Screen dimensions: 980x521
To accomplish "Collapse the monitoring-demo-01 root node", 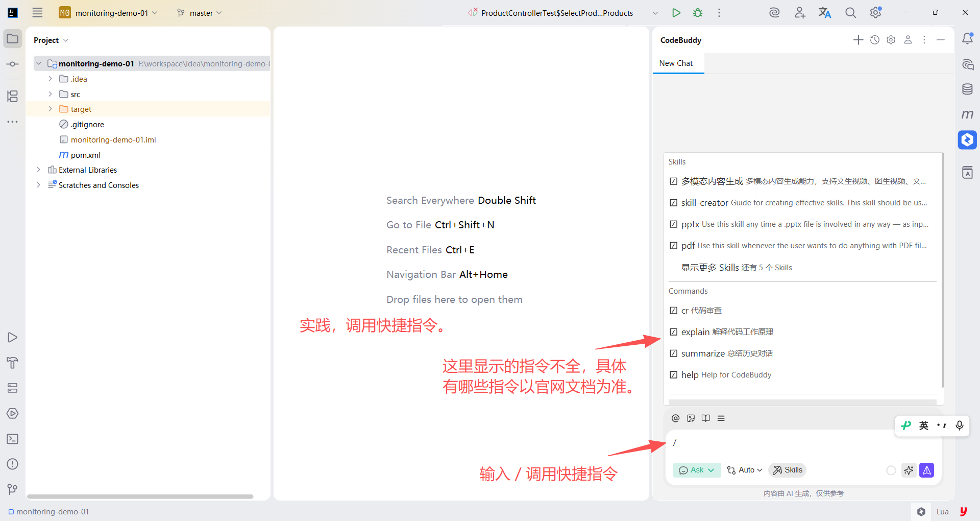I will coord(39,64).
